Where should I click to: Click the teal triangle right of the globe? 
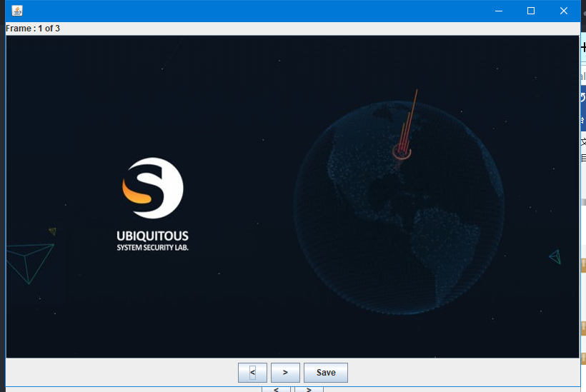pos(555,256)
